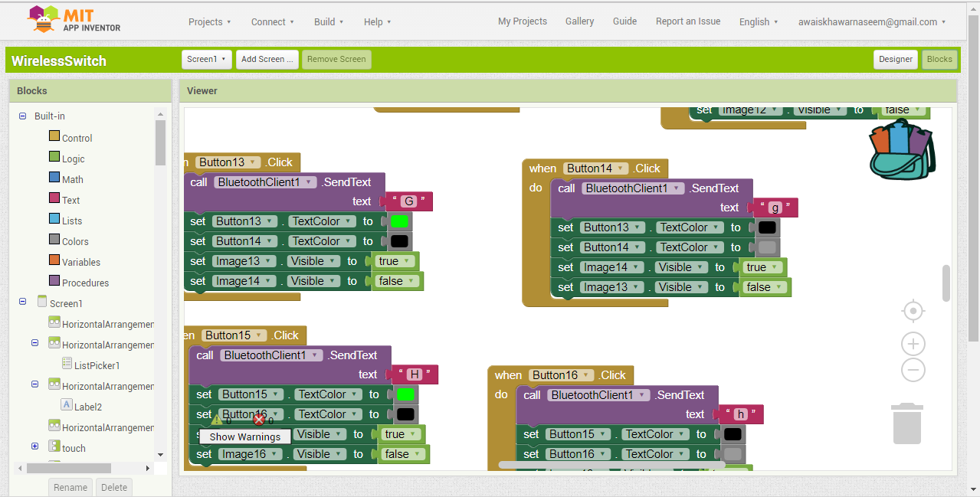980x497 pixels.
Task: Select ListPicker1 component in tree
Action: click(97, 365)
